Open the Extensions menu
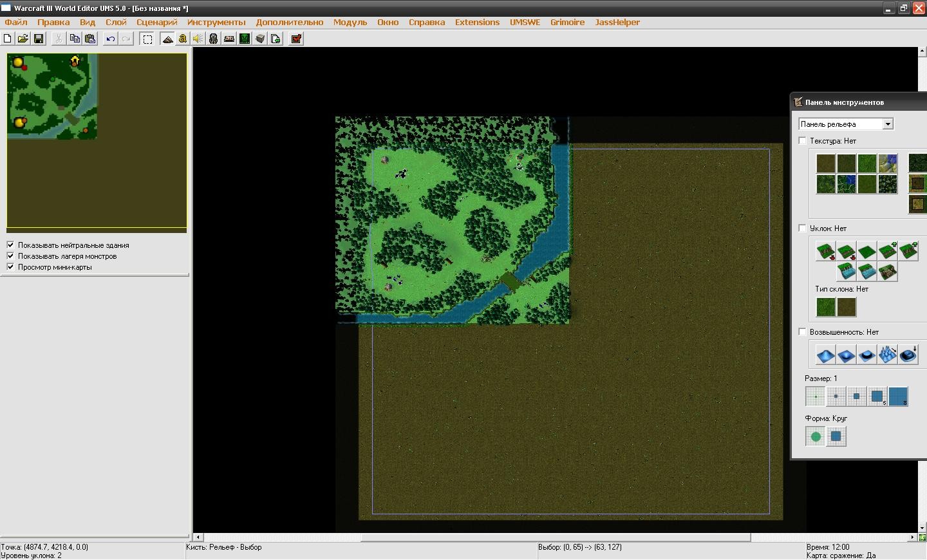Image resolution: width=927 pixels, height=560 pixels. click(x=477, y=22)
